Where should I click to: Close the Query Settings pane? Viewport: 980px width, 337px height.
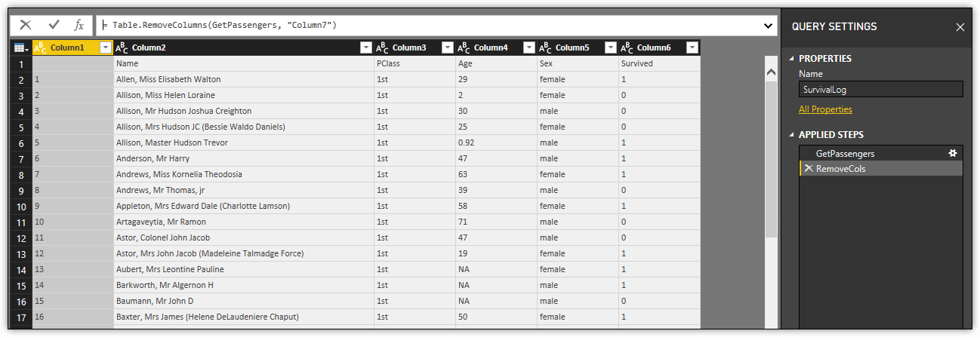click(960, 27)
